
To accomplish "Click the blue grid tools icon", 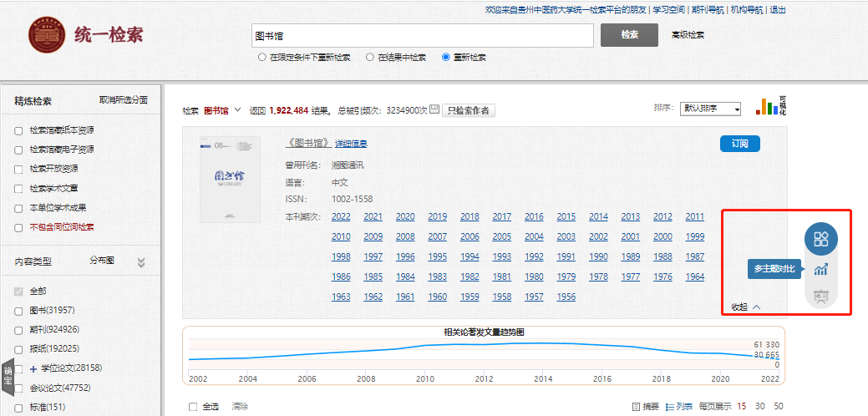I will point(820,239).
